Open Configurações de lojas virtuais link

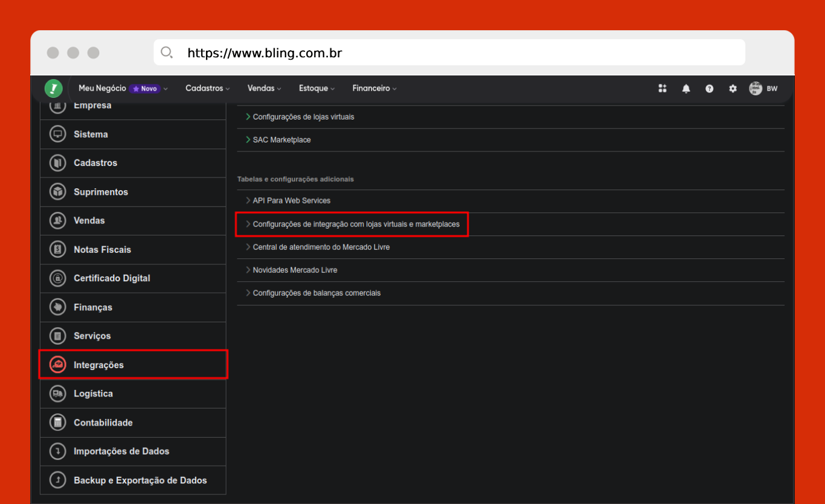(x=303, y=116)
